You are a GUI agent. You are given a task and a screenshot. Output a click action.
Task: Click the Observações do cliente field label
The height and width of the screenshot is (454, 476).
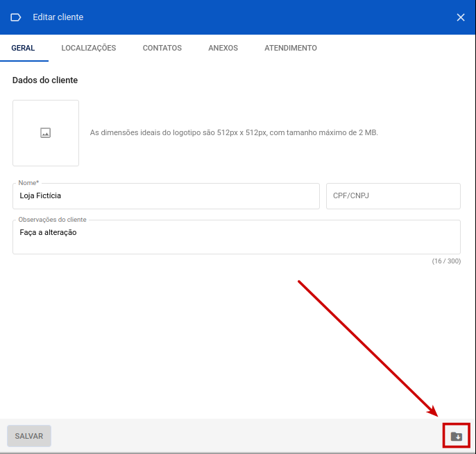52,220
